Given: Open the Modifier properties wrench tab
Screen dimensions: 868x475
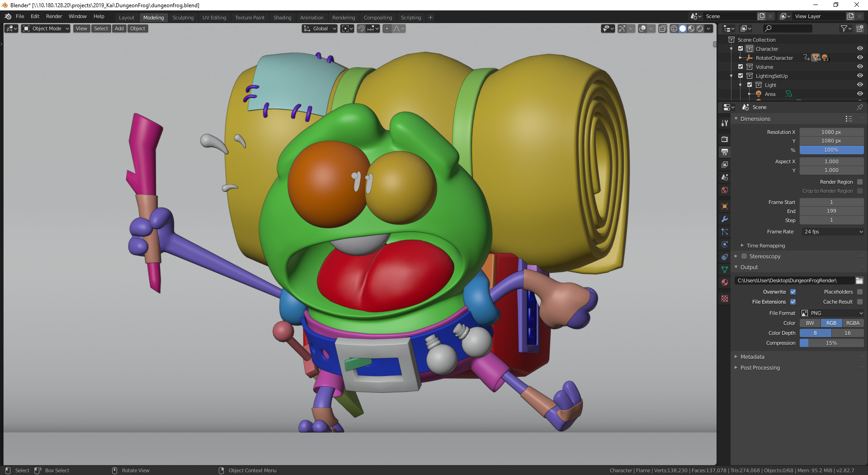Looking at the screenshot, I should point(725,219).
